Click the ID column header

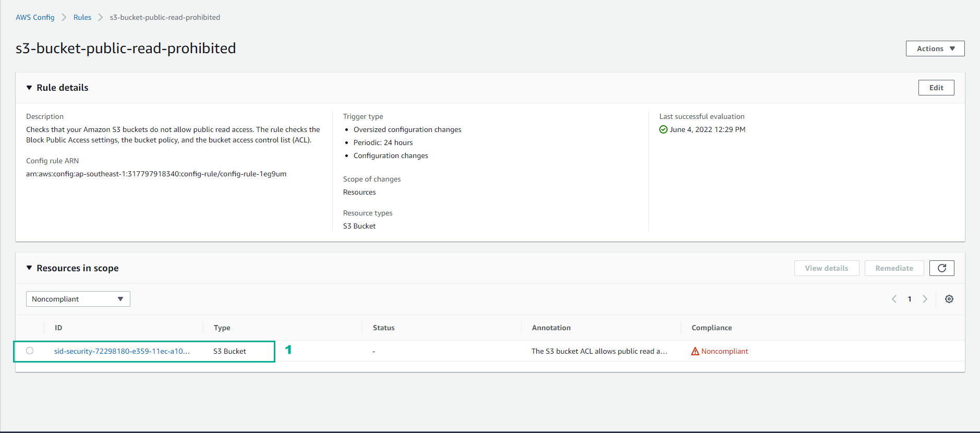tap(58, 328)
